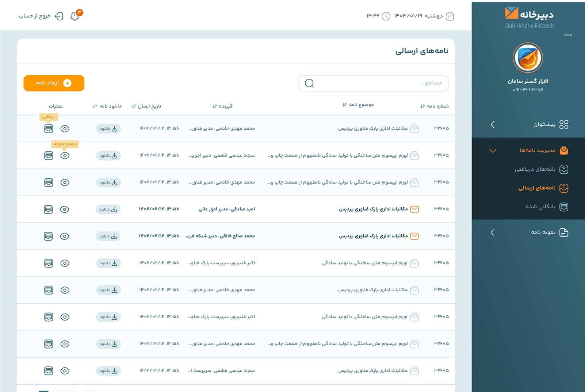Collapse the مدیریت نامه‌ها section chevron
This screenshot has width=585, height=392.
click(493, 150)
